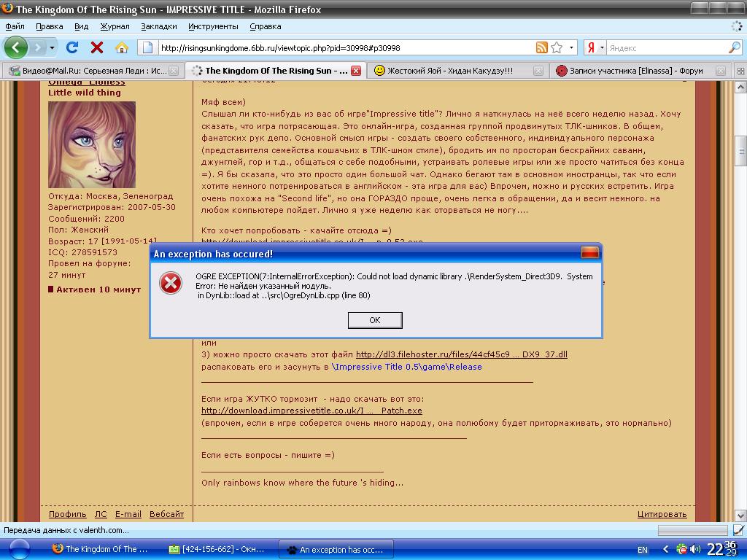Go forward with the arrow button
The height and width of the screenshot is (560, 747).
[38, 47]
